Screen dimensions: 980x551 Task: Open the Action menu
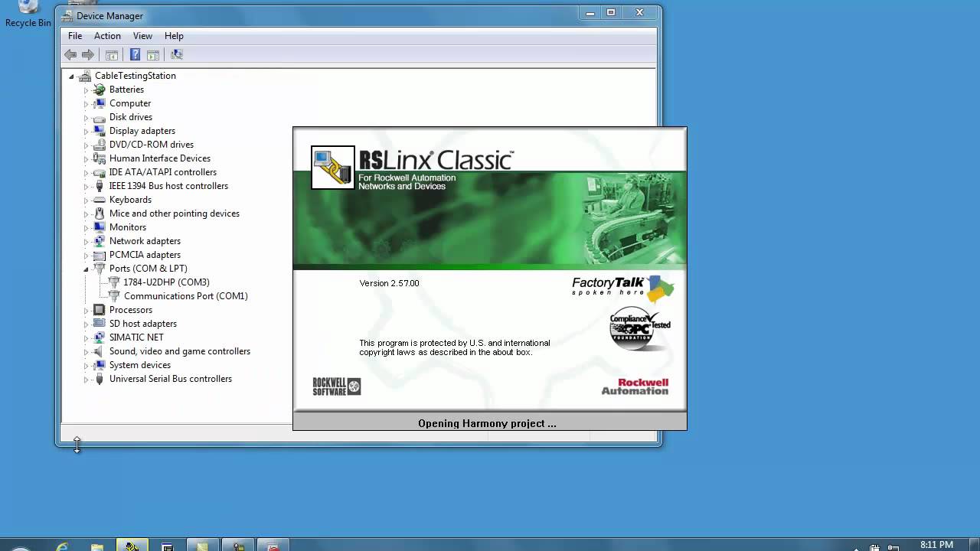(107, 36)
